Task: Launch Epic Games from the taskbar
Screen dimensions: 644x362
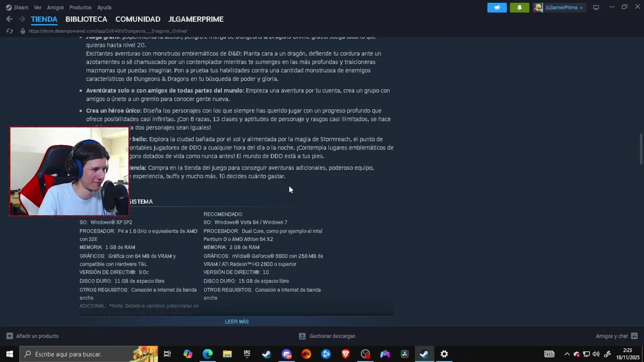Action: [x=247, y=354]
